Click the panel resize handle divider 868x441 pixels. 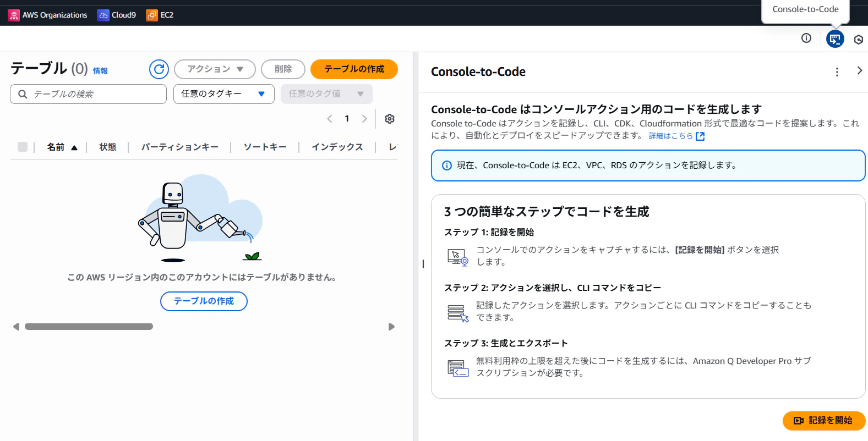click(x=423, y=264)
